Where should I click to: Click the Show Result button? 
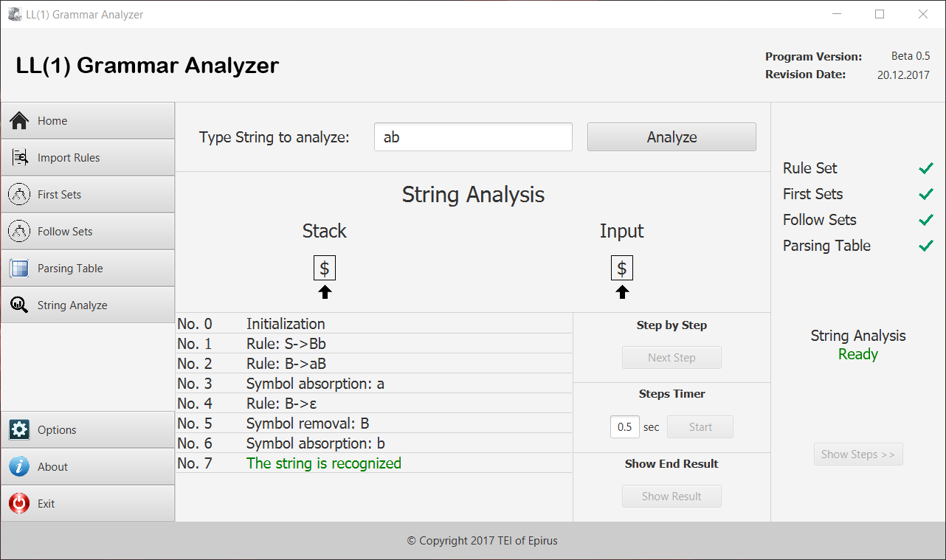(x=671, y=497)
